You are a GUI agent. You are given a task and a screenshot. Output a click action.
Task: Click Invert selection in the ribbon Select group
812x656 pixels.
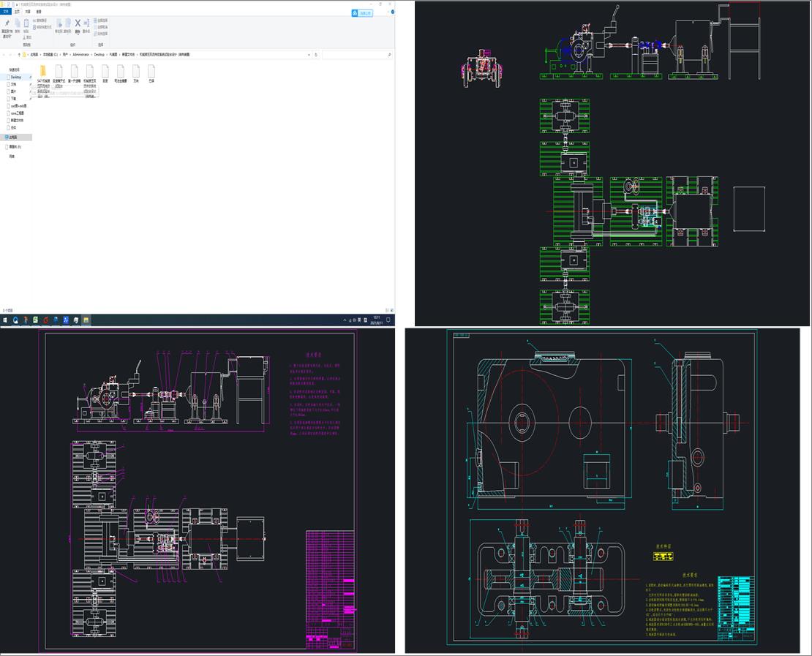pos(101,33)
